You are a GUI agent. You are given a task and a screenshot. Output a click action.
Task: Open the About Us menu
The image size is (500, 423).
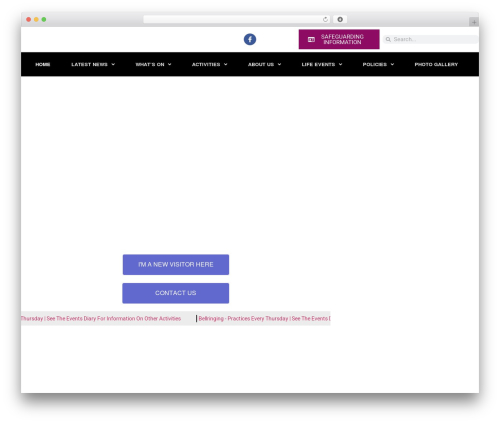261,64
